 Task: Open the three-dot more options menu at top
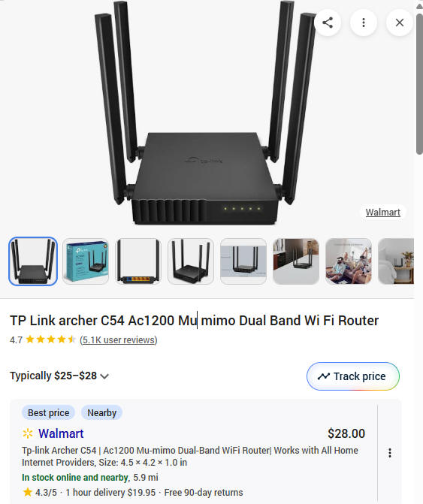363,23
